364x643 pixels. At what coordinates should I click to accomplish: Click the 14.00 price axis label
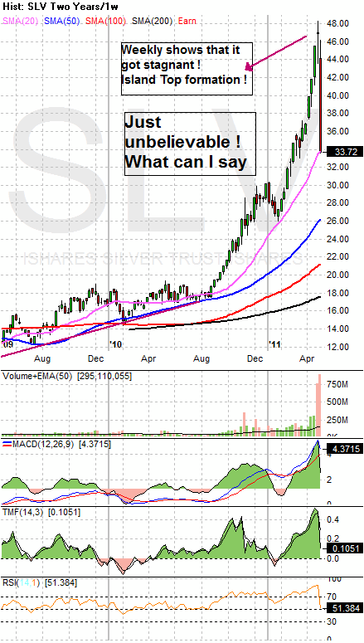[x=337, y=329]
